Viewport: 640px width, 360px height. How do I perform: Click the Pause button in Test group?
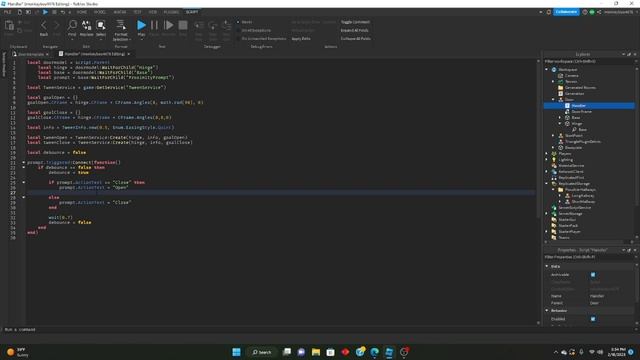tap(154, 26)
